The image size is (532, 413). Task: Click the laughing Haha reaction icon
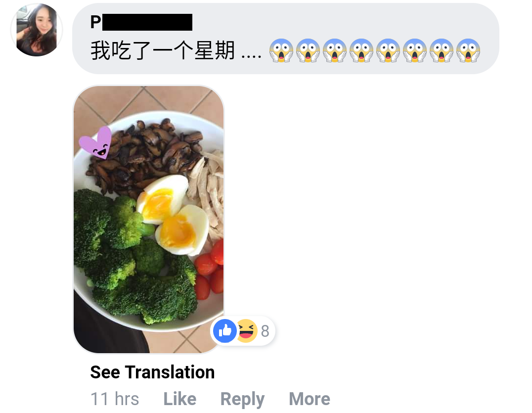coord(246,330)
